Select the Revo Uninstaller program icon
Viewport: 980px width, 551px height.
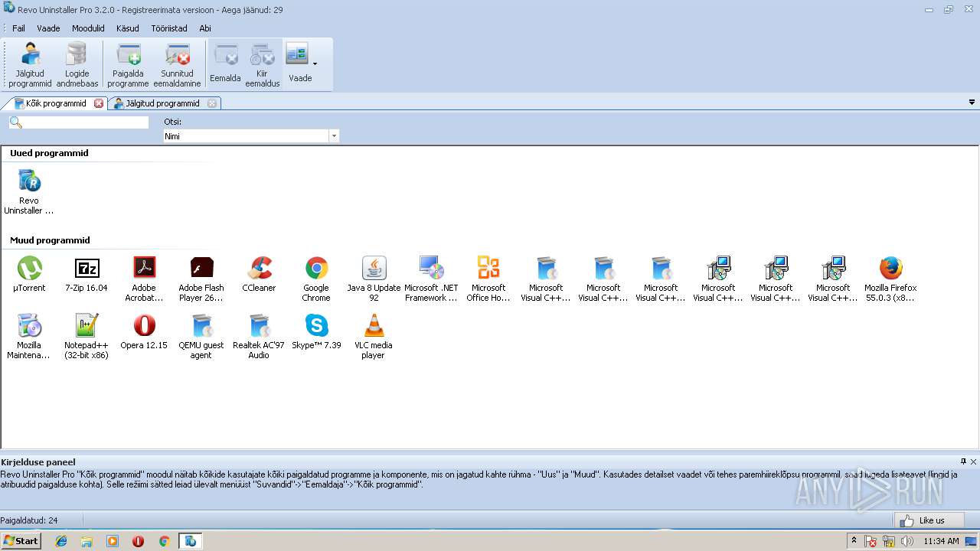pos(29,193)
